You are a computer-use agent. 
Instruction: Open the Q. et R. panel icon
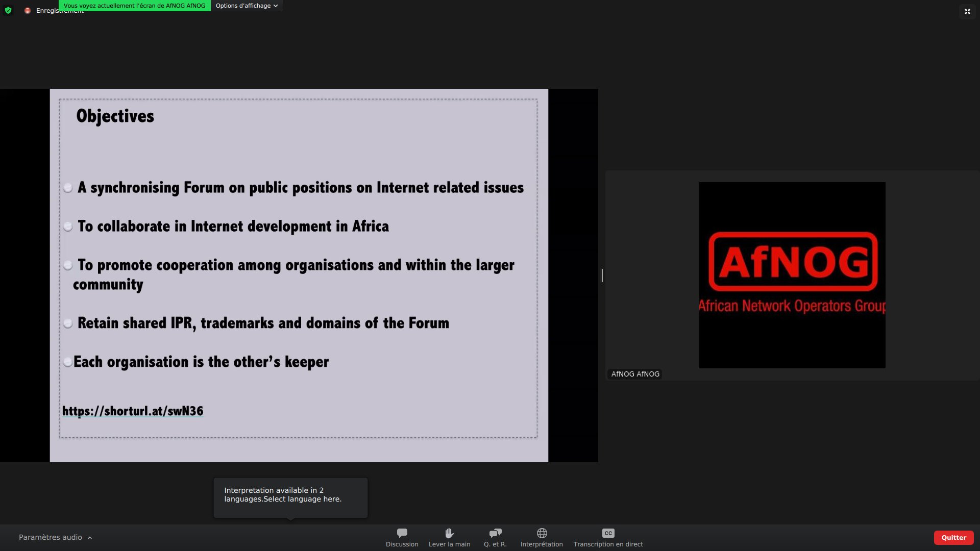[495, 533]
